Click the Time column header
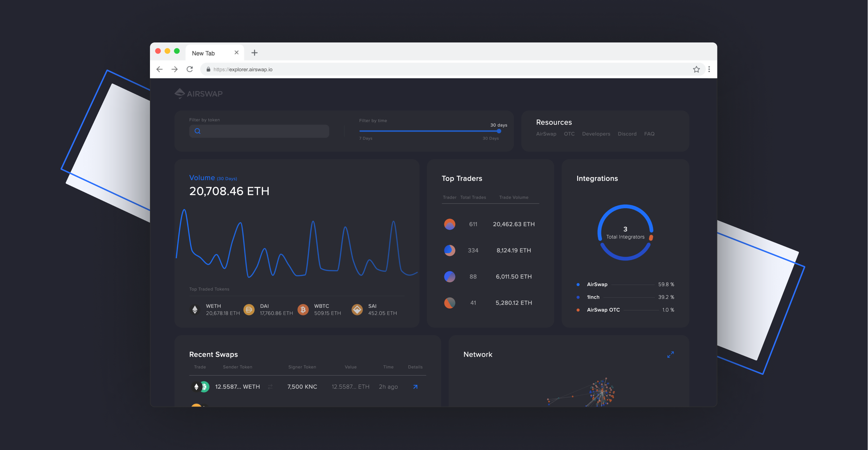This screenshot has width=868, height=450. pyautogui.click(x=388, y=367)
